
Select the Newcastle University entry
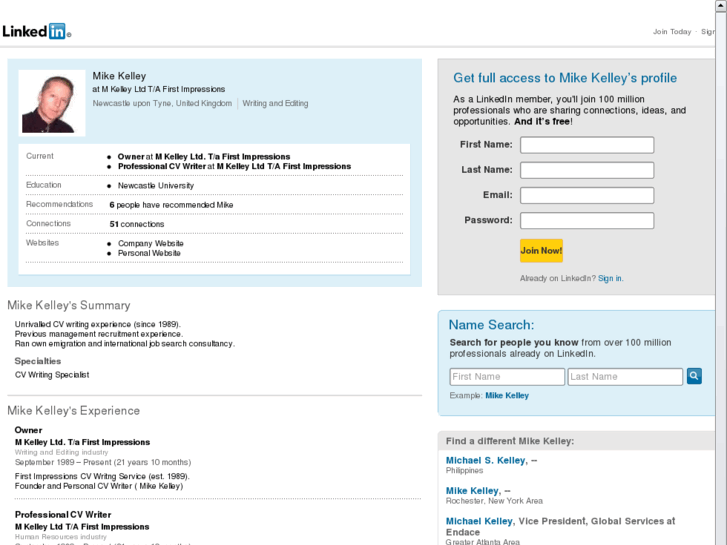pos(156,186)
